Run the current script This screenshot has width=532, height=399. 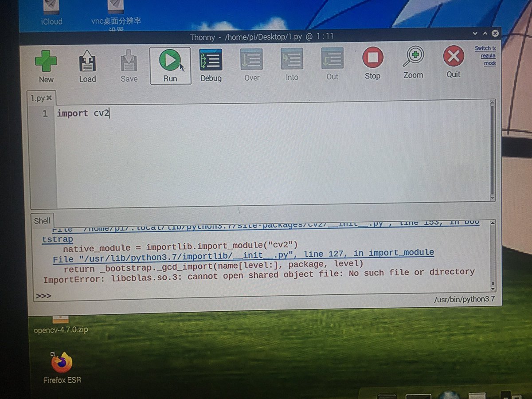coord(170,66)
